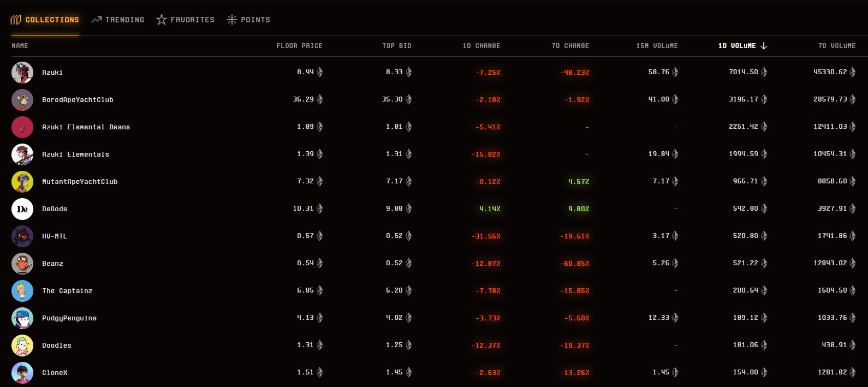Open the Azuki Elementals name
The image size is (868, 387).
pyautogui.click(x=76, y=154)
